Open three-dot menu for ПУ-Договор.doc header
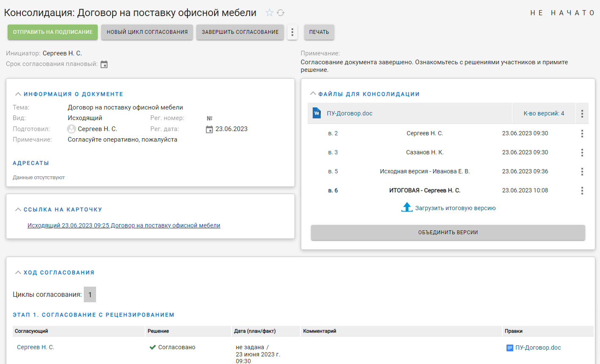Screen dimensions: 600x364 click(x=582, y=113)
